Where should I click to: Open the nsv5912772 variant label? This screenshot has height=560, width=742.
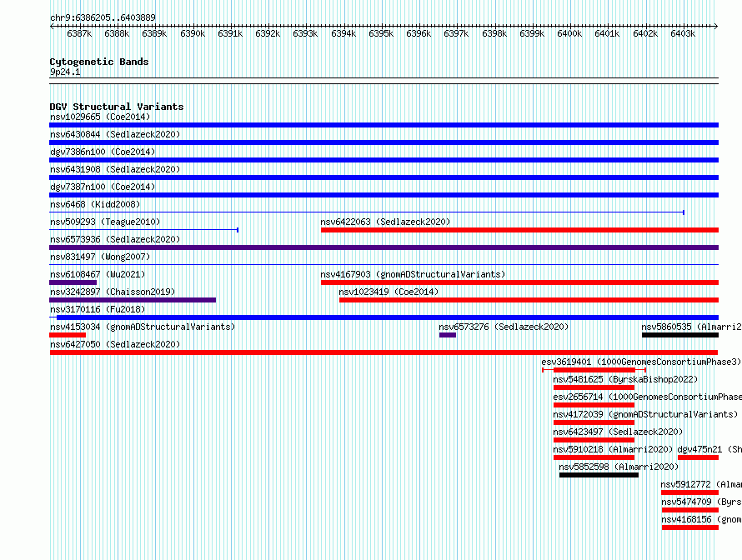coord(701,484)
